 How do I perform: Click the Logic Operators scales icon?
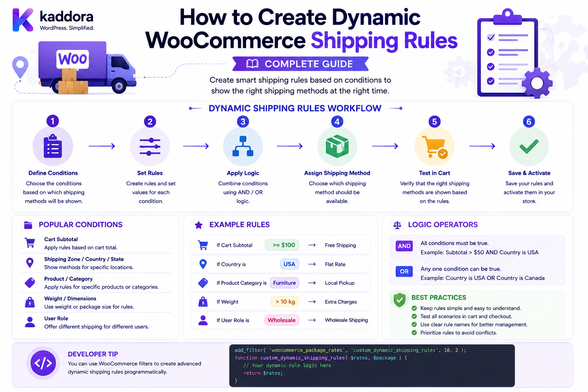tap(397, 225)
